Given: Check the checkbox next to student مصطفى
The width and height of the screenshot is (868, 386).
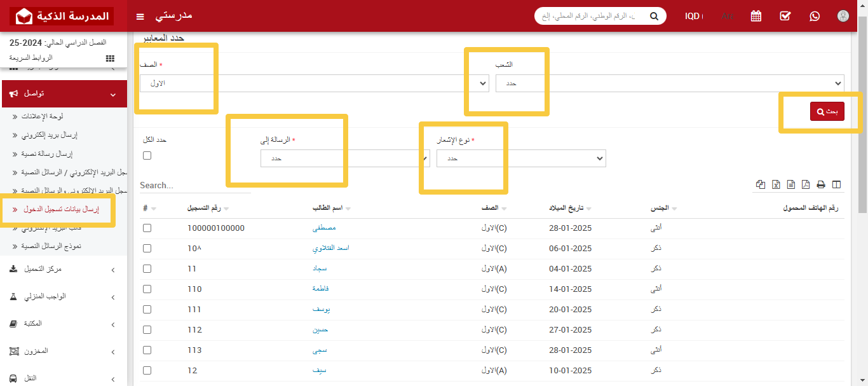Looking at the screenshot, I should 147,228.
